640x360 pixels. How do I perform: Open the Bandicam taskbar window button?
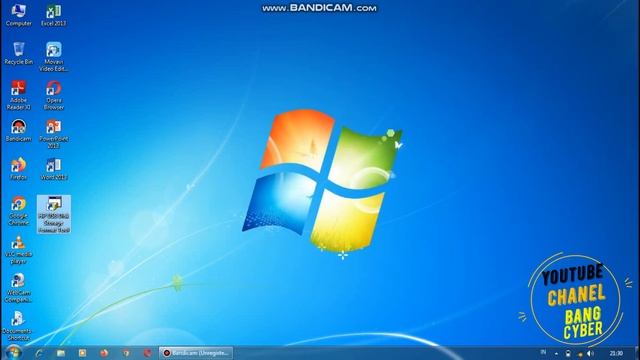tap(196, 353)
